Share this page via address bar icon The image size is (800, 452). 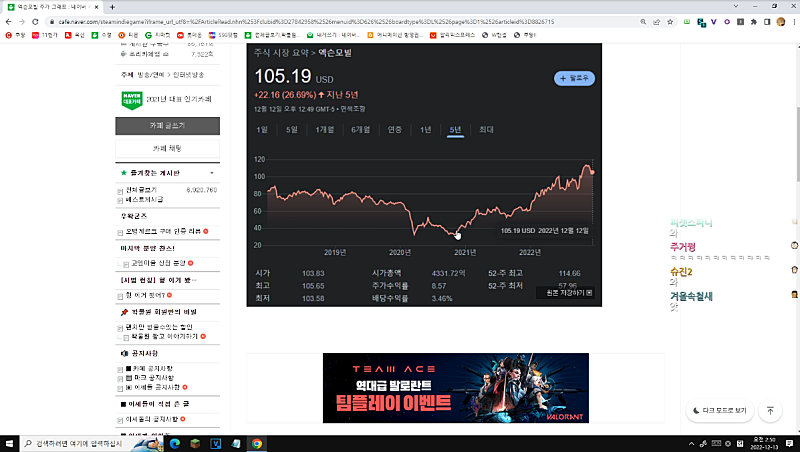pos(657,22)
